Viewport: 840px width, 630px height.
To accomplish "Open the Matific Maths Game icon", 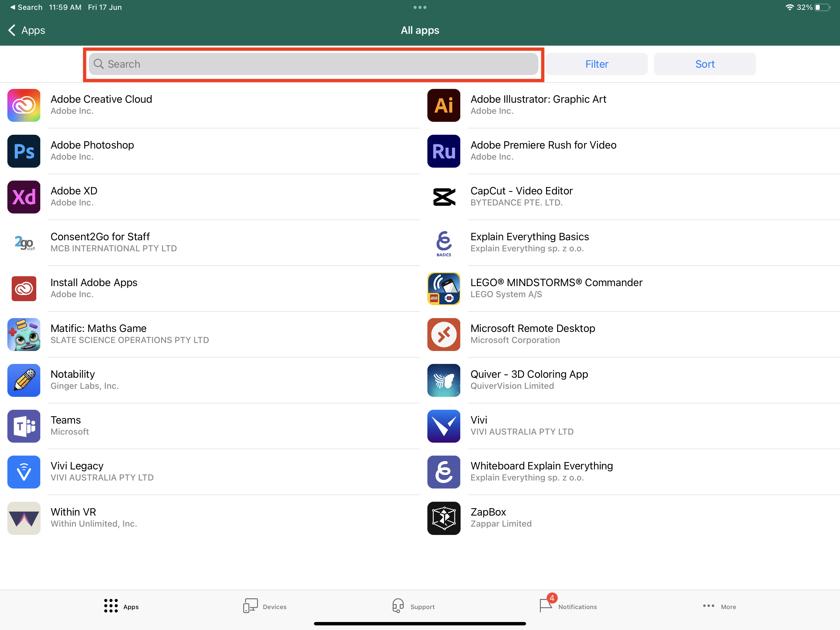I will tap(24, 334).
